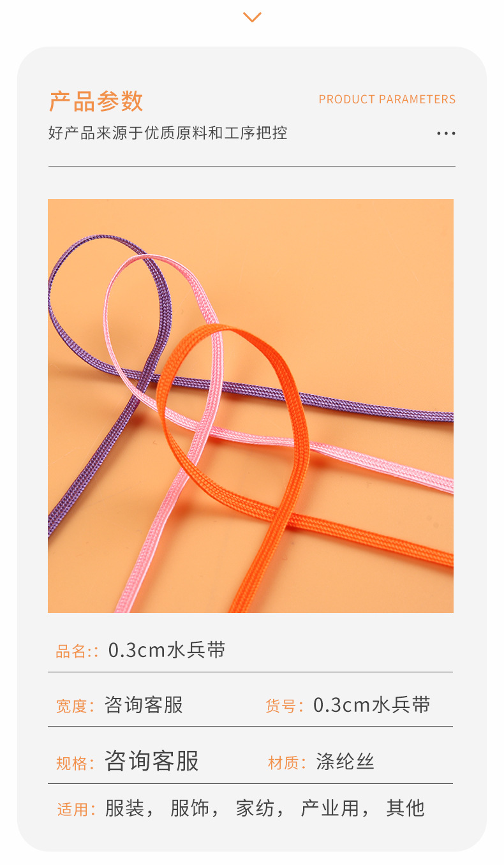Click the 产品参数 heading
504x865 pixels.
coord(96,101)
